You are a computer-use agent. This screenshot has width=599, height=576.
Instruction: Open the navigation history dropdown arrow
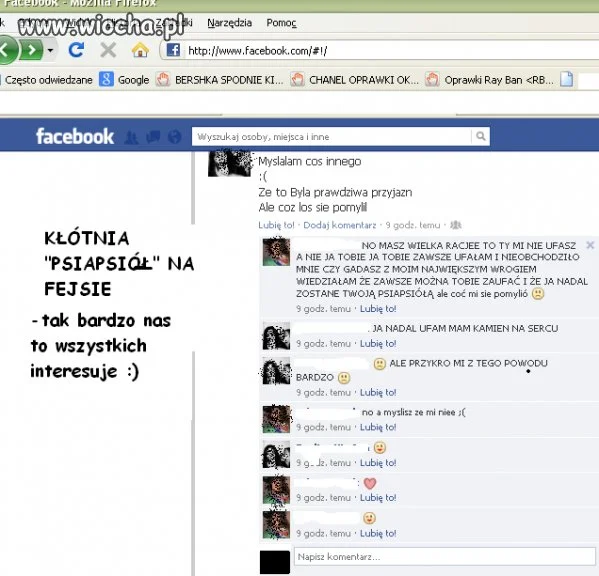pyautogui.click(x=50, y=50)
